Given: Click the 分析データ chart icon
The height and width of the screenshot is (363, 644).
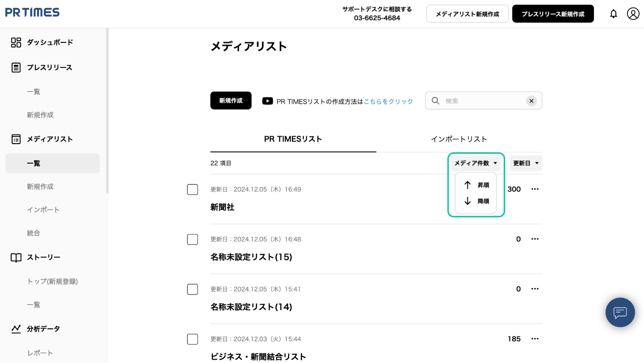Looking at the screenshot, I should (x=16, y=329).
